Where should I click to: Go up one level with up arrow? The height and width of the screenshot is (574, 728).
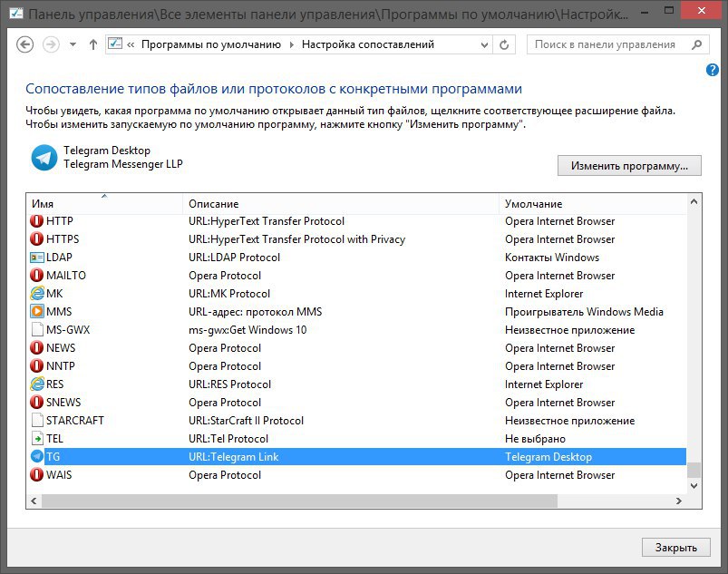coord(93,44)
